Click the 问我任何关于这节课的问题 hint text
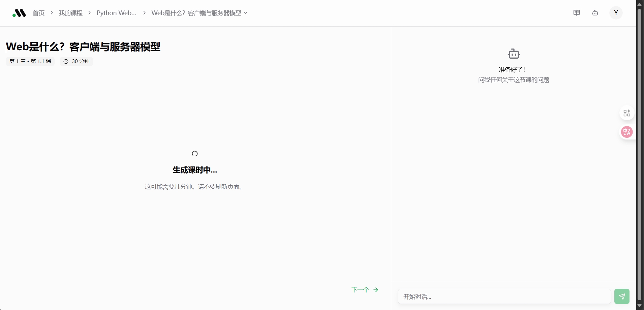The image size is (644, 310). tap(514, 80)
